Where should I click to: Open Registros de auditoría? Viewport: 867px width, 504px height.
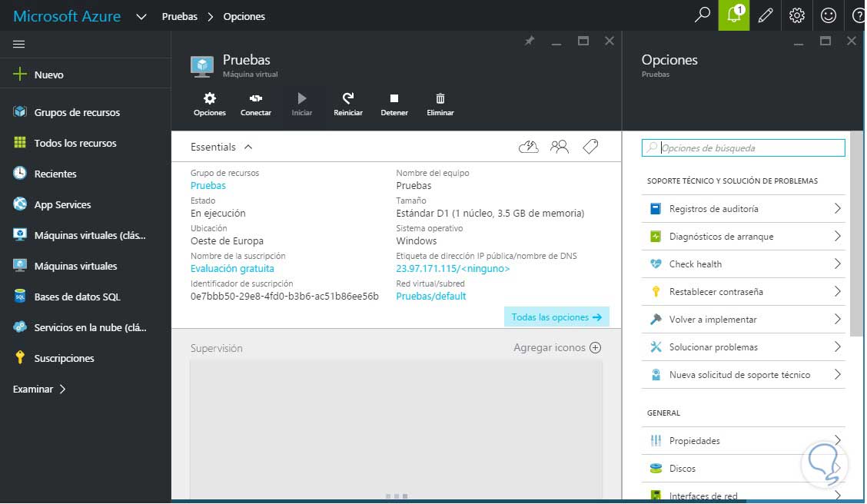coord(743,209)
